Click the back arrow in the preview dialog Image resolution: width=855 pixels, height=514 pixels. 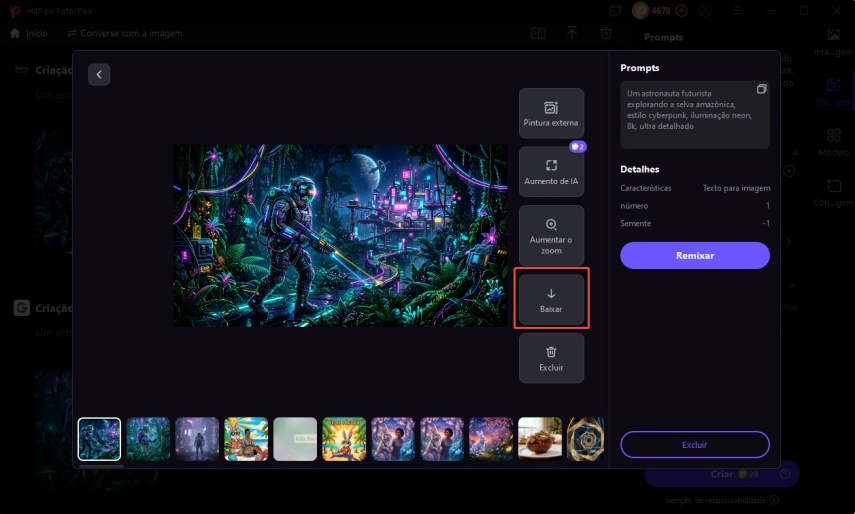(x=99, y=75)
